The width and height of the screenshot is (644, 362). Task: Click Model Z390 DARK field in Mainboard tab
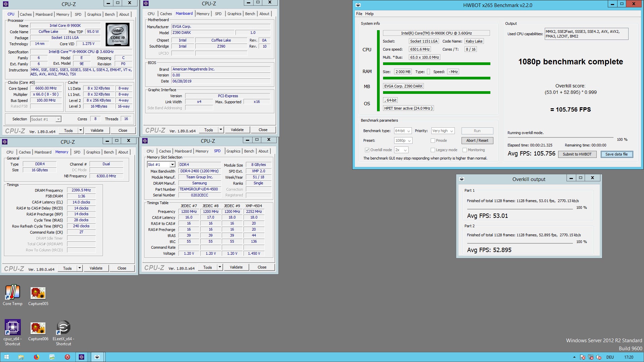(x=203, y=33)
